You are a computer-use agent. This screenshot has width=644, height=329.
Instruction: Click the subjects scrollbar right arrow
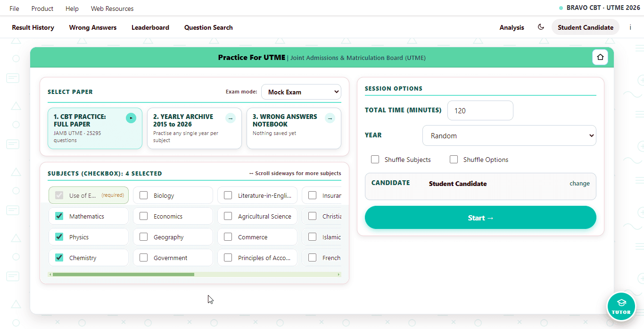(x=339, y=274)
